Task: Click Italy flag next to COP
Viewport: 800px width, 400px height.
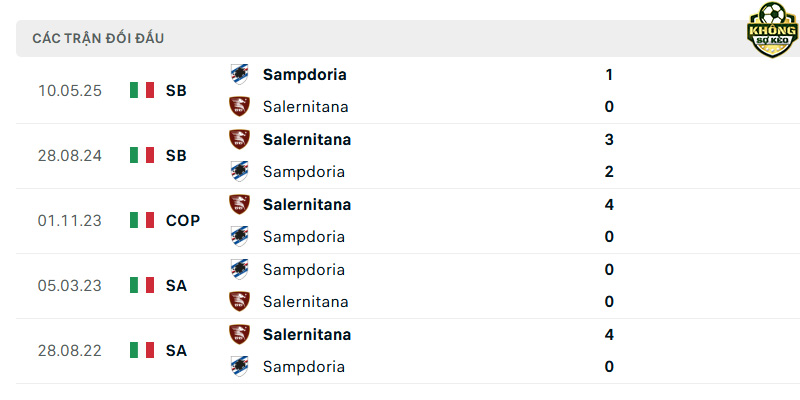Action: click(x=142, y=220)
